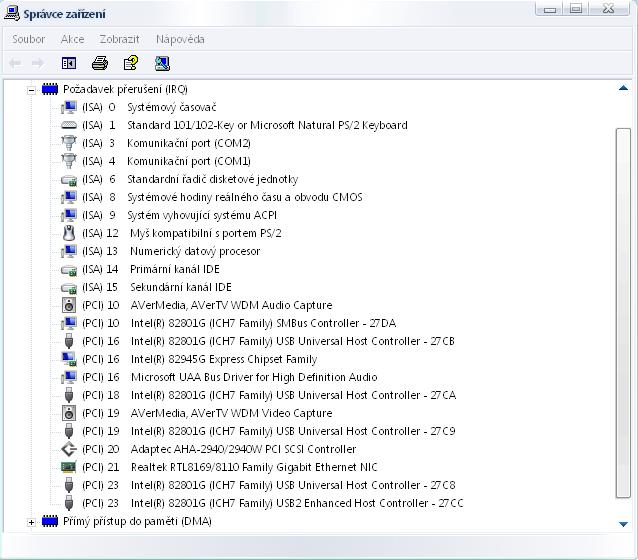This screenshot has width=638, height=560.
Task: Click the Realtek Ethernet NIC icon
Action: point(69,467)
